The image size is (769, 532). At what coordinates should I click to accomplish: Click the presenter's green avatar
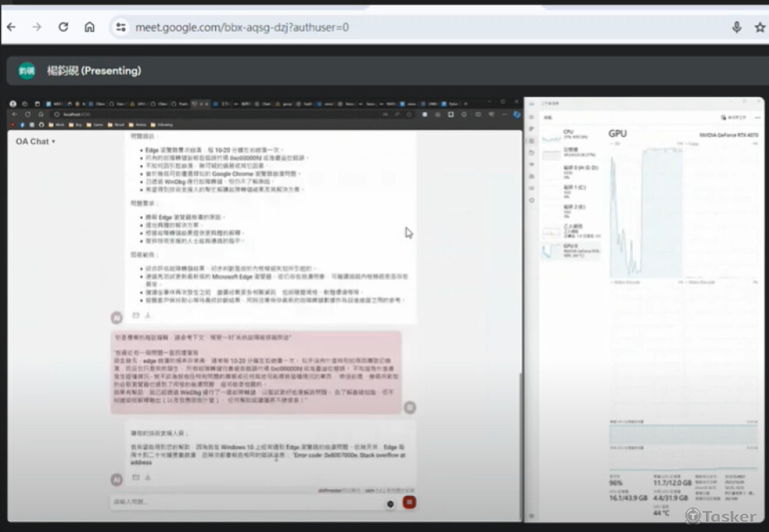click(x=27, y=71)
